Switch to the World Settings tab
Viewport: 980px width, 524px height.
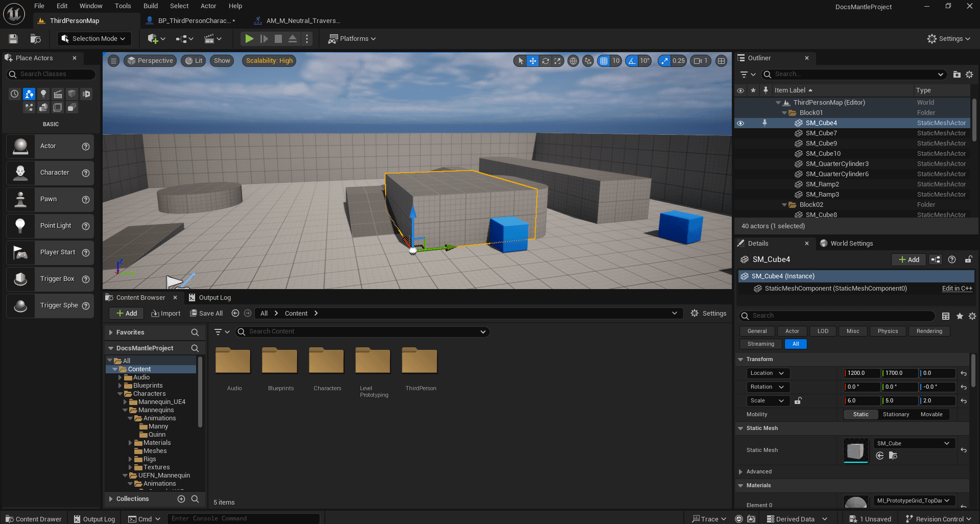pos(851,244)
